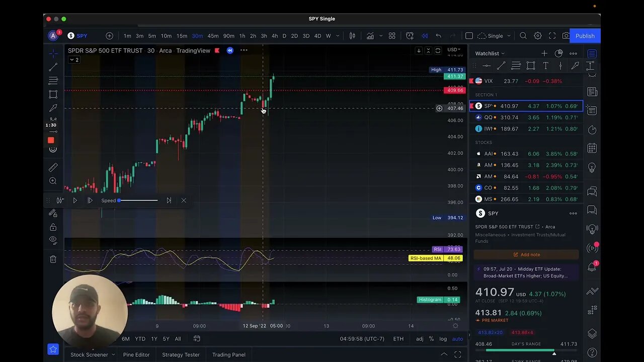This screenshot has width=644, height=362.
Task: Open the economic calendar icon in right sidebar
Action: [592, 148]
